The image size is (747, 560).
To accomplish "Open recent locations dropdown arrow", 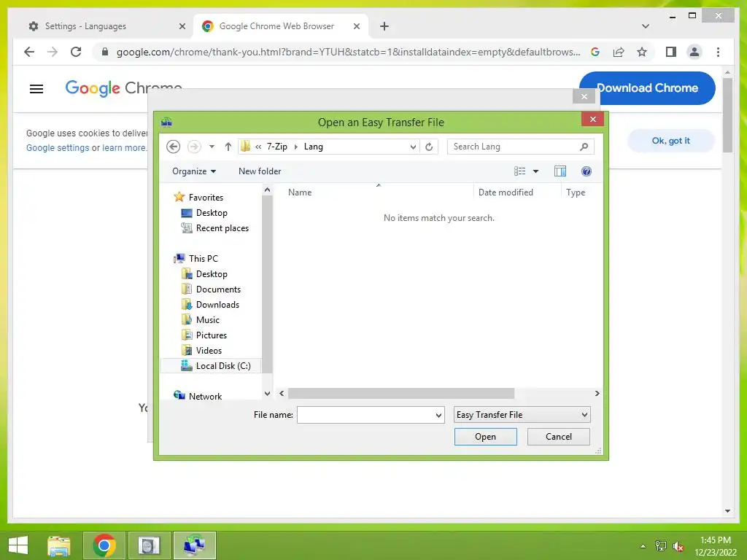I will point(212,147).
